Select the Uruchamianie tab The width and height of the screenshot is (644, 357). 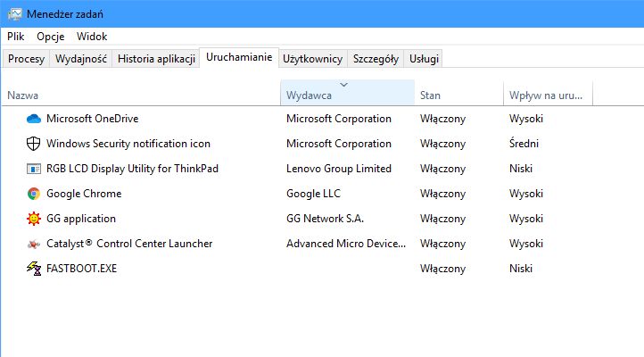(239, 57)
